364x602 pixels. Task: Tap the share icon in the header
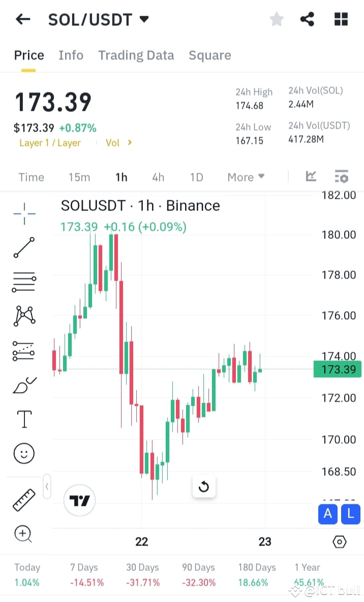coord(307,19)
